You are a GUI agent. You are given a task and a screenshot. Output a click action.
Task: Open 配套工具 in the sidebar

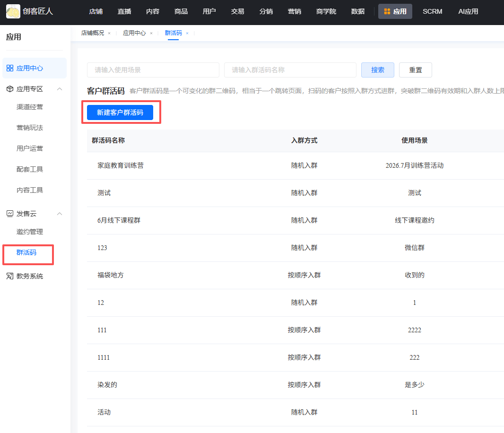30,169
